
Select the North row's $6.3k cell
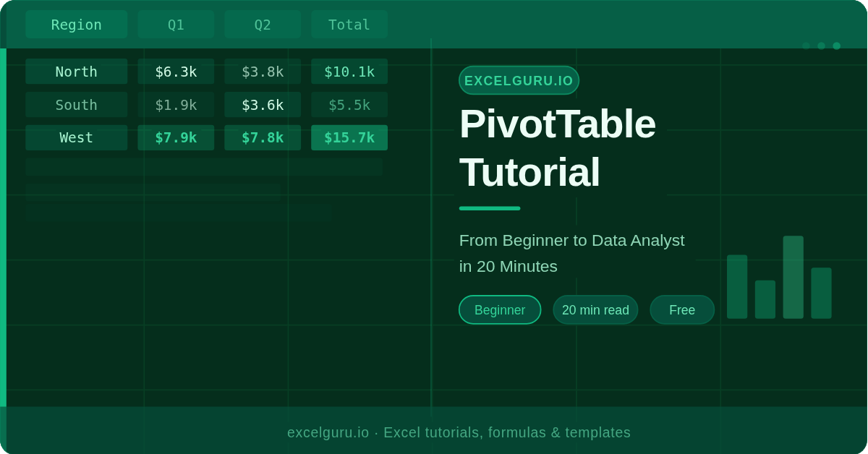pos(176,72)
